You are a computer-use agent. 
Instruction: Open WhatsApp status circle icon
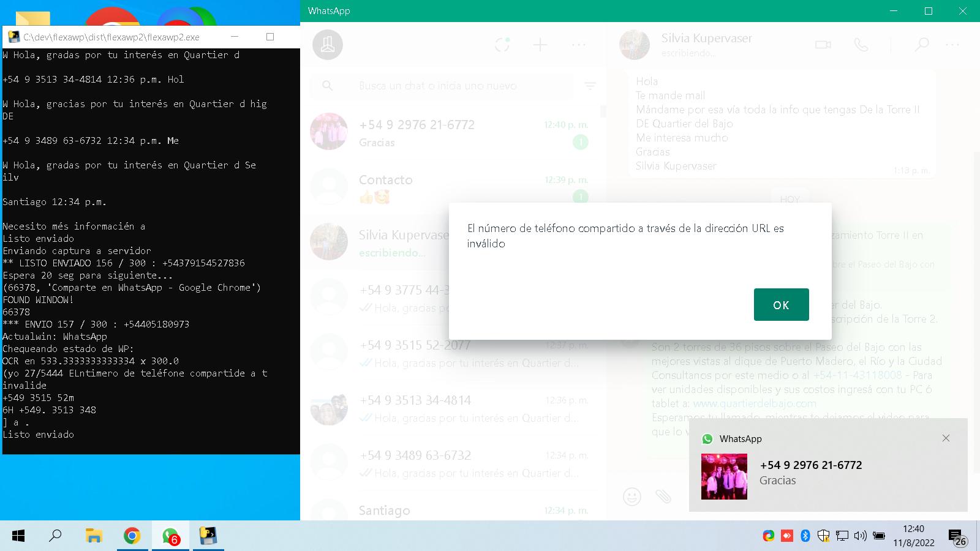click(x=502, y=45)
